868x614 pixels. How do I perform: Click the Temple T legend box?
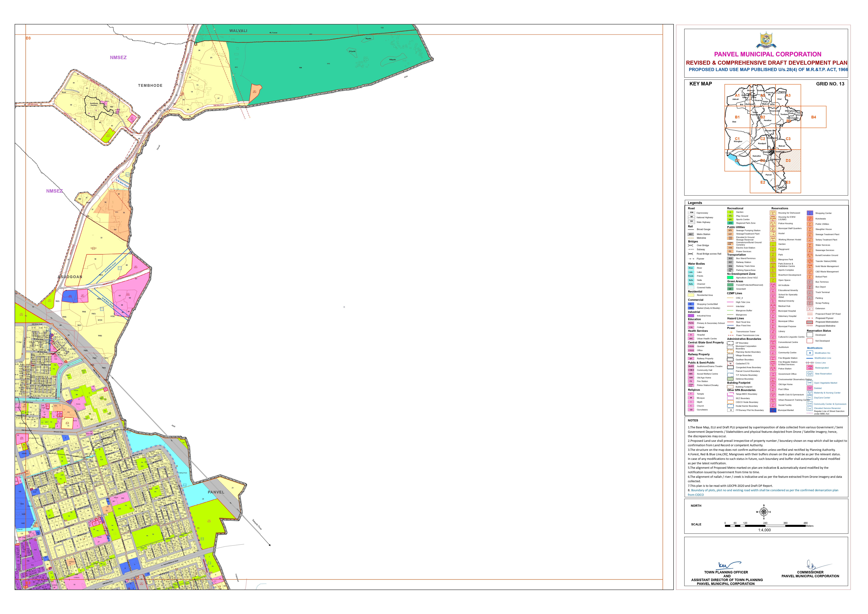coord(691,394)
